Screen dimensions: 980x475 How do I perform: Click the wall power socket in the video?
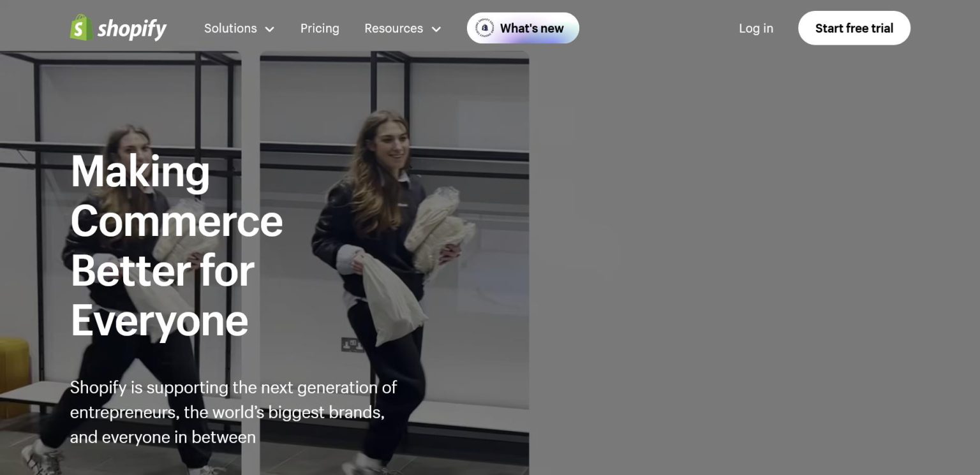[350, 345]
